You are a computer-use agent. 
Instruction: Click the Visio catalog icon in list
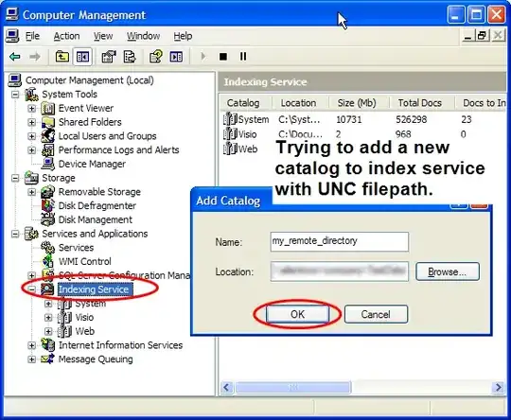click(x=230, y=134)
